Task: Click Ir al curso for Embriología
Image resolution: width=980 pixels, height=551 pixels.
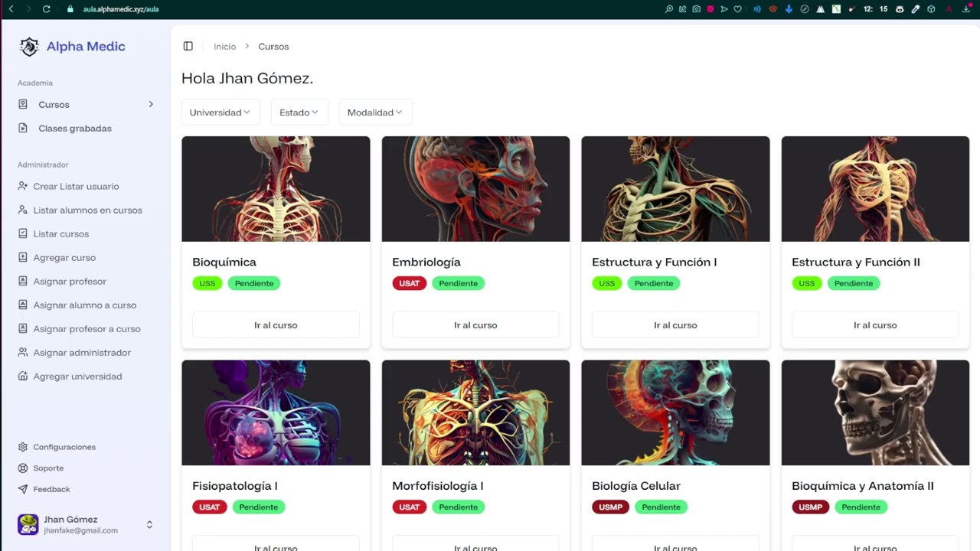Action: [475, 325]
